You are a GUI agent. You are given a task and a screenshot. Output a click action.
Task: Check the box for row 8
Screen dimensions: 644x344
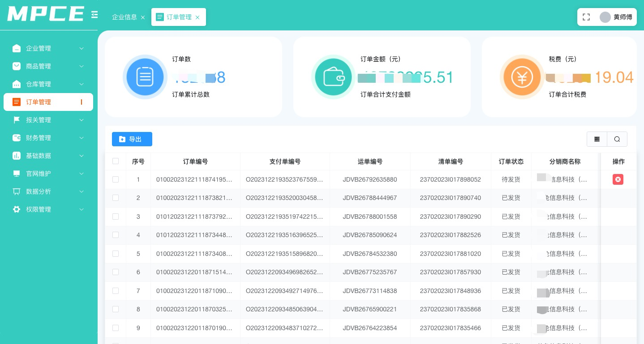pos(116,309)
